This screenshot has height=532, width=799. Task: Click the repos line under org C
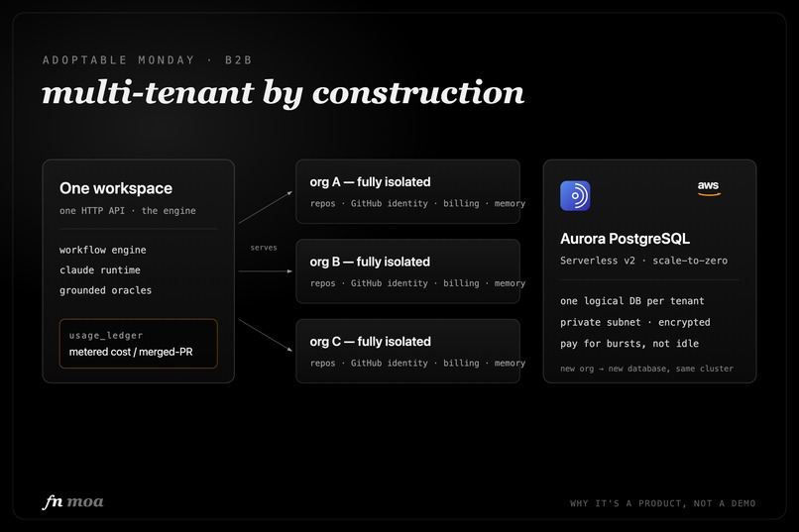pos(417,364)
